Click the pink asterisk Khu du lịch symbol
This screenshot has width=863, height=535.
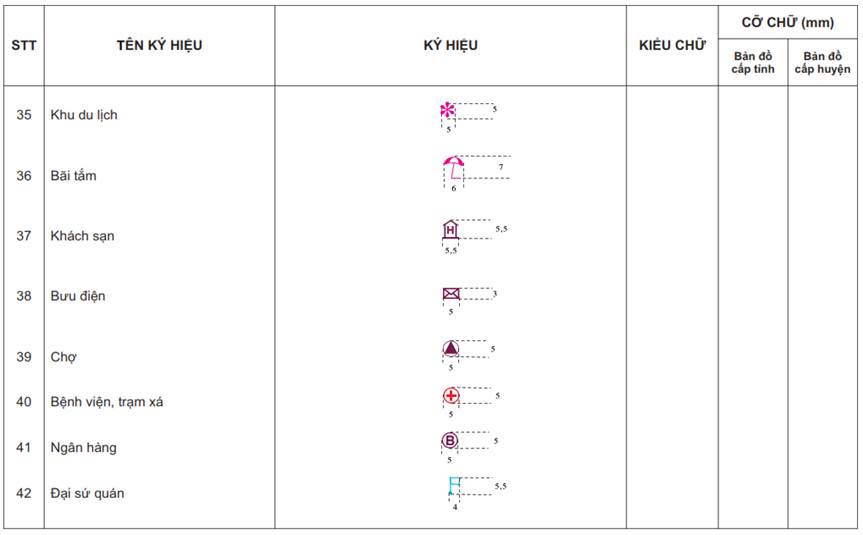click(448, 110)
